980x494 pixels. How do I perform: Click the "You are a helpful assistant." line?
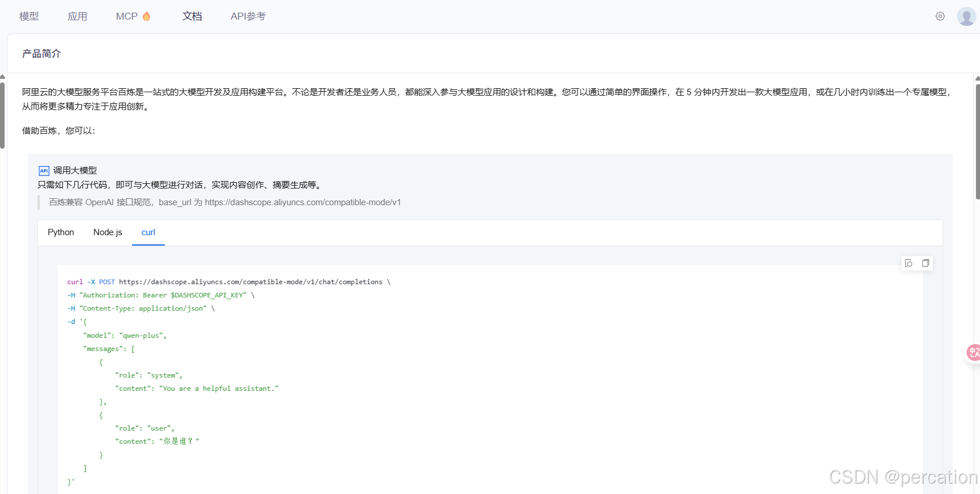pos(197,389)
